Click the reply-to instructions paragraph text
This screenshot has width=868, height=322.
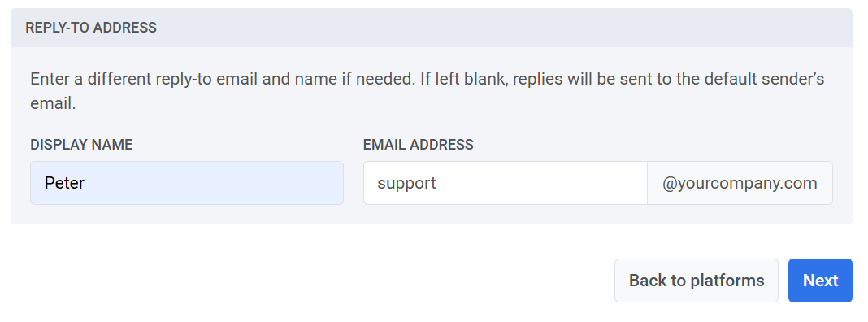427,91
